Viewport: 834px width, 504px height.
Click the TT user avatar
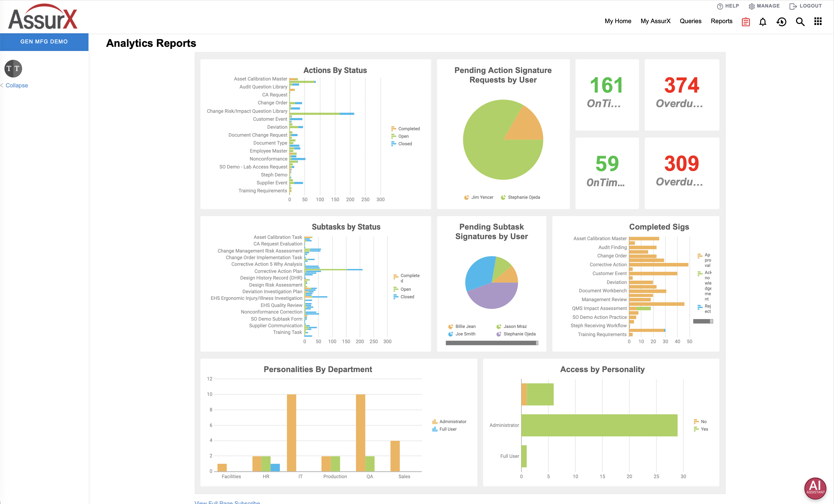(x=13, y=69)
